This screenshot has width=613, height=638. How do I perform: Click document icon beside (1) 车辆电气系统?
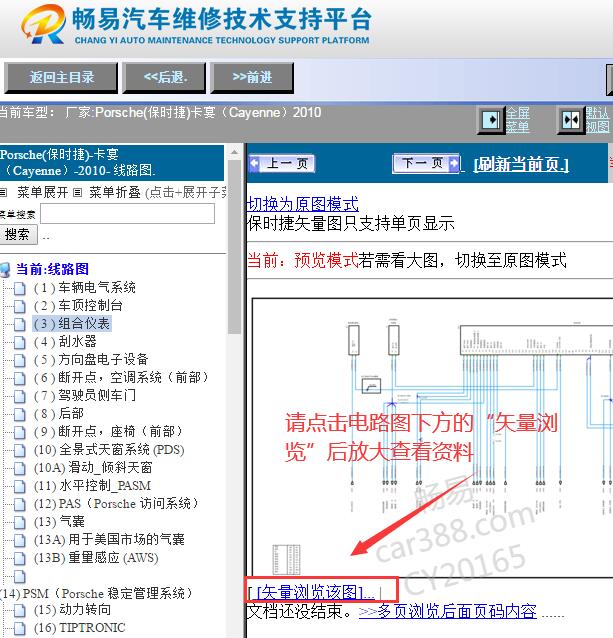coord(19,288)
